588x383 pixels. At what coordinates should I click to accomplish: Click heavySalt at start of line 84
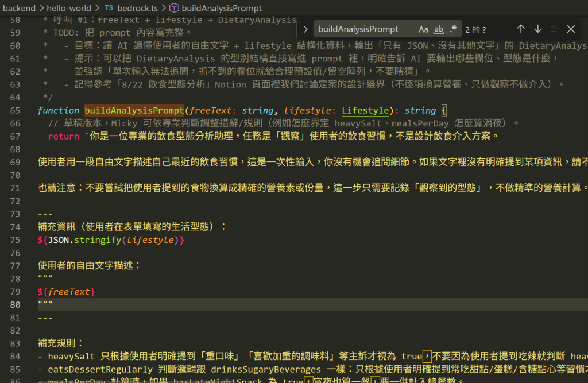click(71, 357)
